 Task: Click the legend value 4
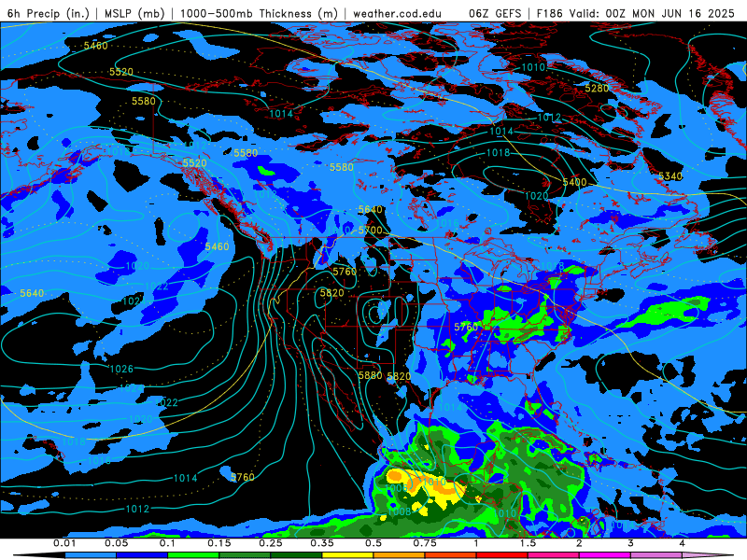click(683, 543)
